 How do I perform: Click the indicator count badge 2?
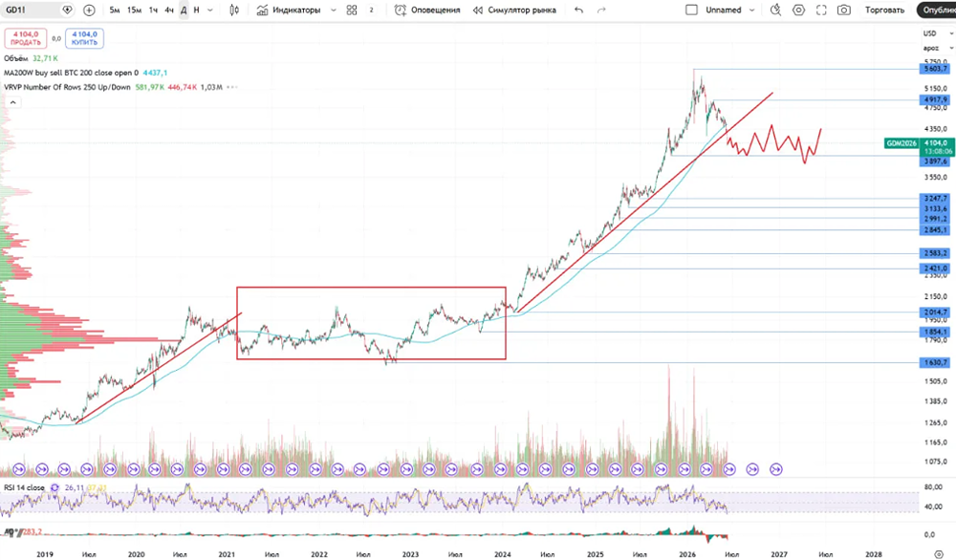[371, 10]
